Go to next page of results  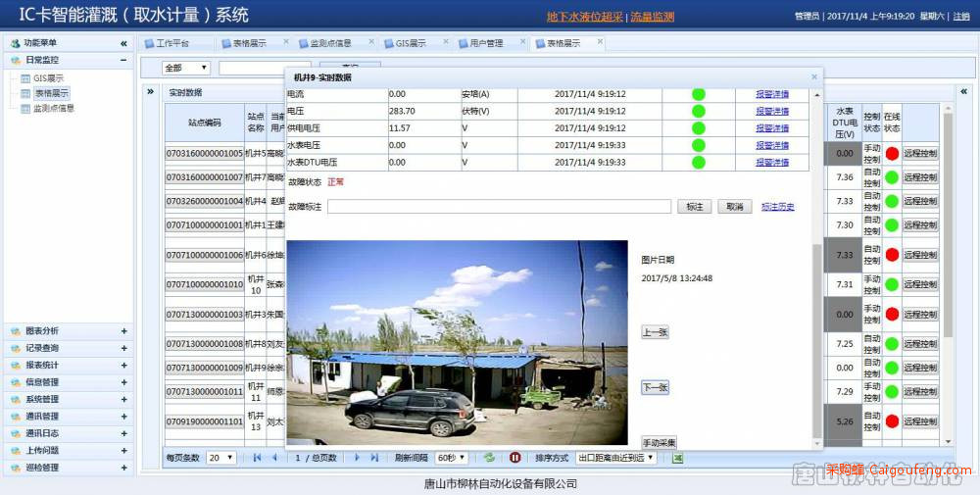358,458
